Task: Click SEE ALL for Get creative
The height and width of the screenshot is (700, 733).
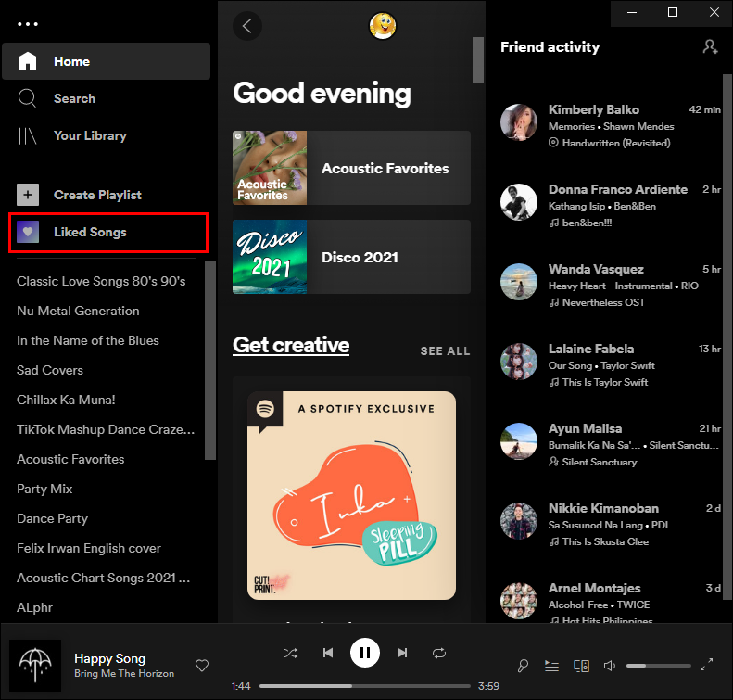Action: click(445, 351)
